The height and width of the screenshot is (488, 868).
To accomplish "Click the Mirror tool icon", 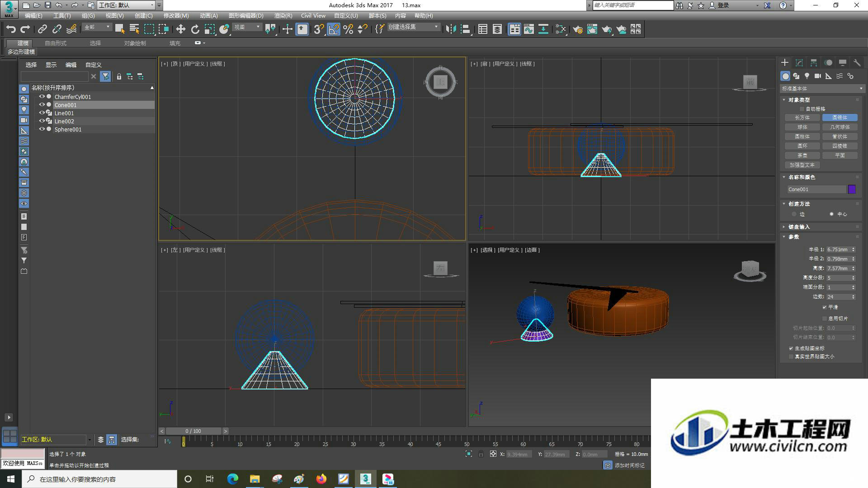I will pyautogui.click(x=451, y=29).
